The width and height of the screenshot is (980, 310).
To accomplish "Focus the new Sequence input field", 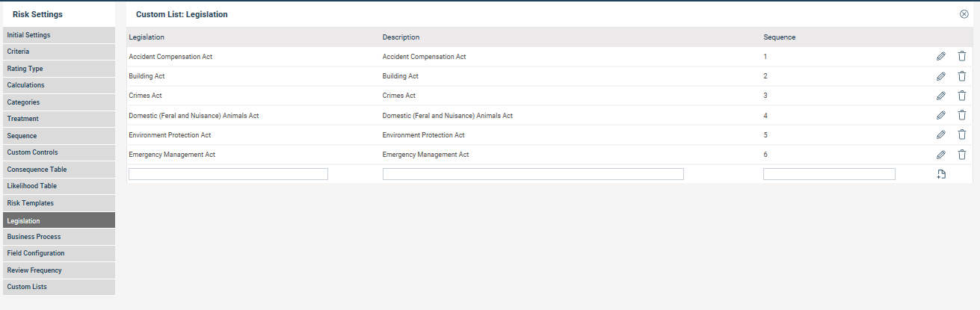I will coord(829,174).
